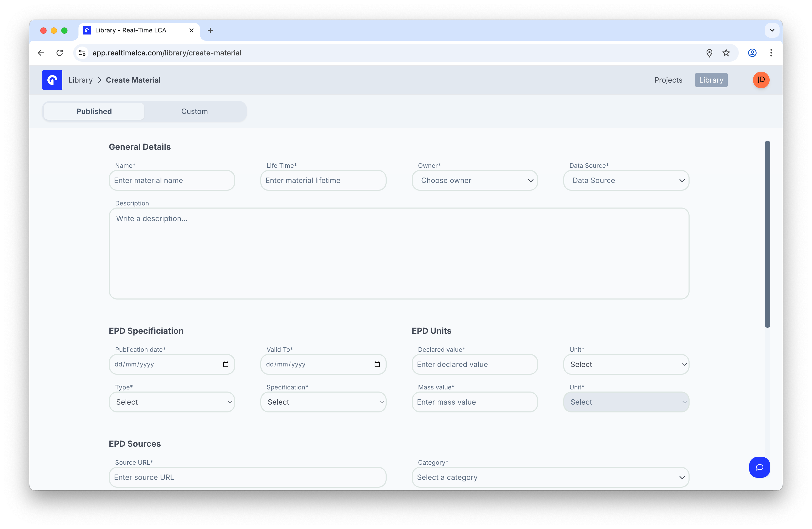This screenshot has width=812, height=529.
Task: Open the Specification select dropdown
Action: click(323, 402)
